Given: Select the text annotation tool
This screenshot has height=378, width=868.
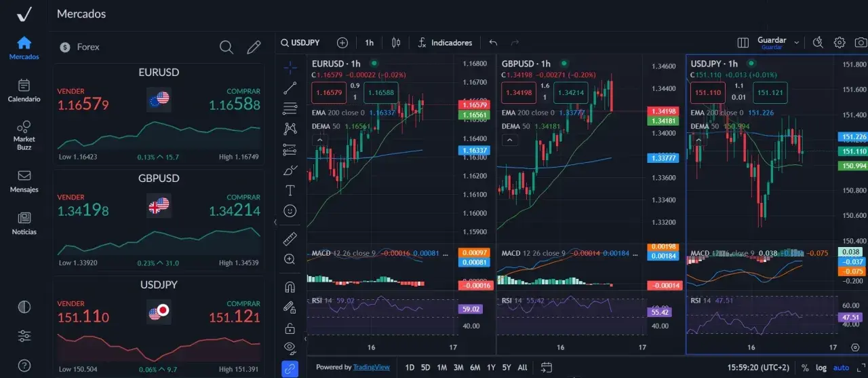Looking at the screenshot, I should (x=290, y=190).
